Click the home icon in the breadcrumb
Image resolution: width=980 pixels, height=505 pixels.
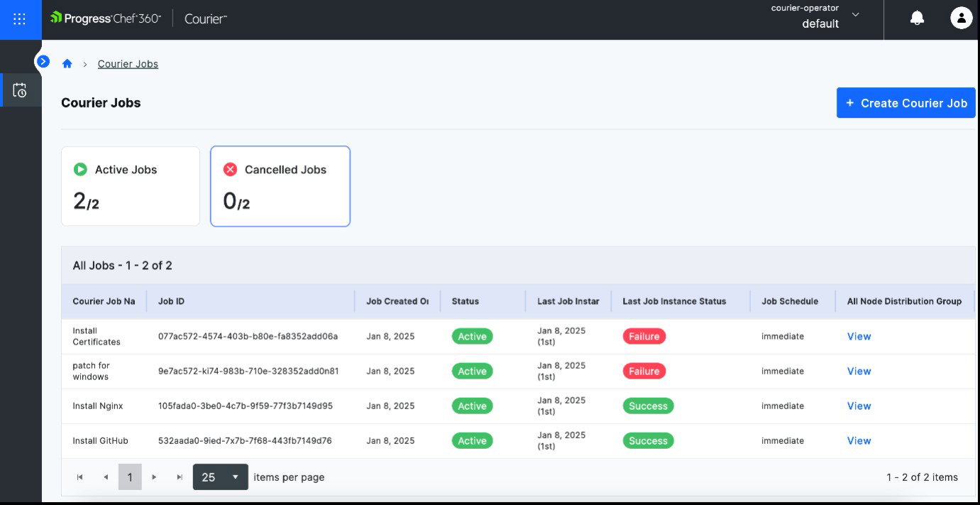[67, 63]
